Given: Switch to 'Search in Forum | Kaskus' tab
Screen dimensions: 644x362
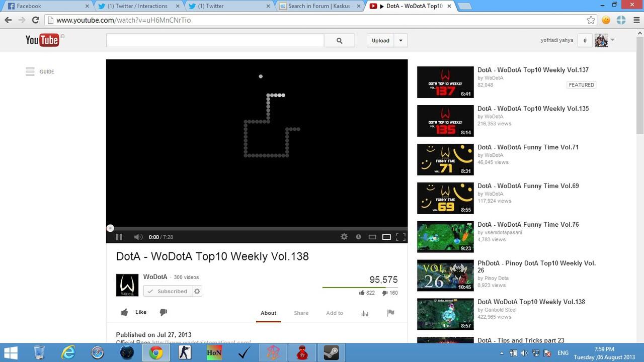Looking at the screenshot, I should (x=320, y=6).
